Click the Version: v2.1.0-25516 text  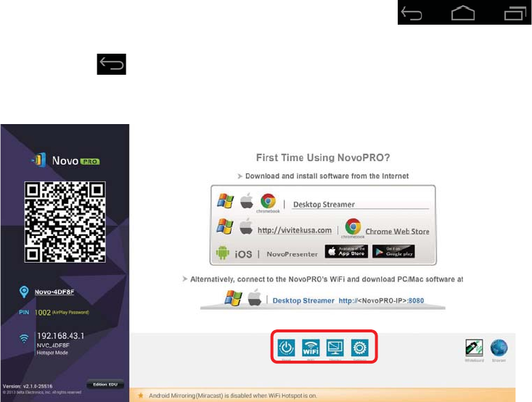click(28, 386)
